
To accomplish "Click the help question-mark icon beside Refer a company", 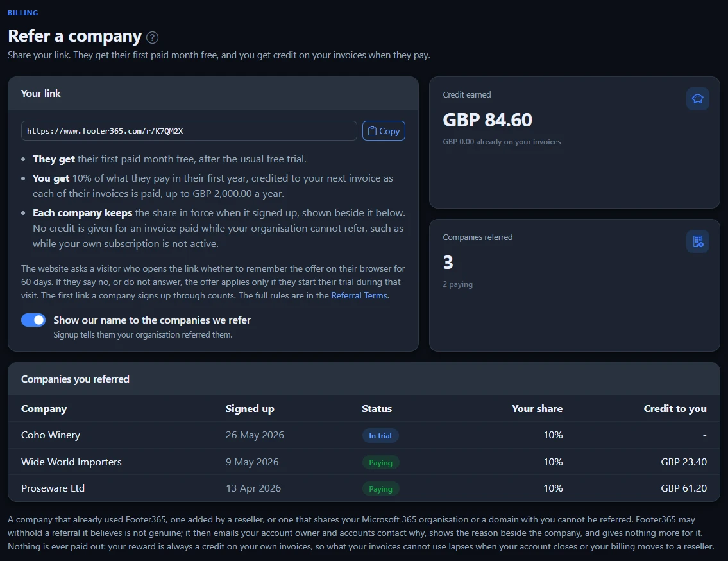I will (152, 37).
